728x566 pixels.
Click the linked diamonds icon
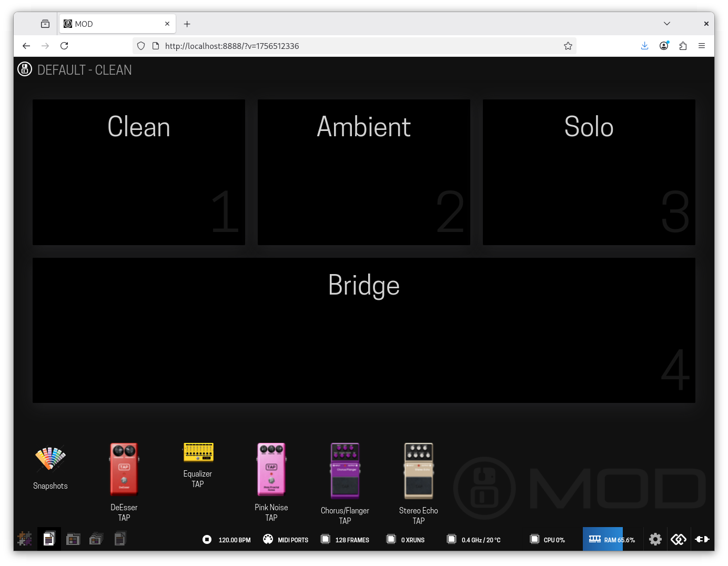[679, 539]
